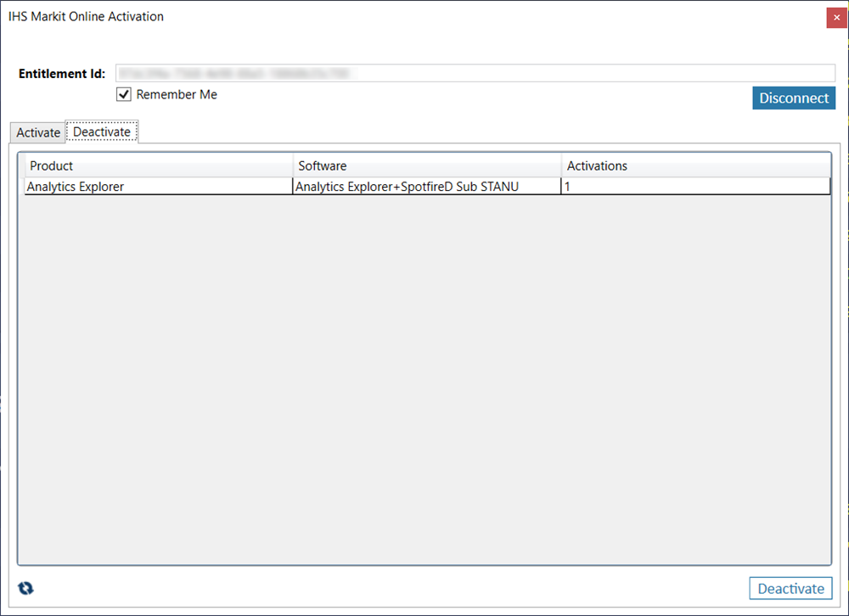849x616 pixels.
Task: Sort by the Product column header
Action: 158,165
